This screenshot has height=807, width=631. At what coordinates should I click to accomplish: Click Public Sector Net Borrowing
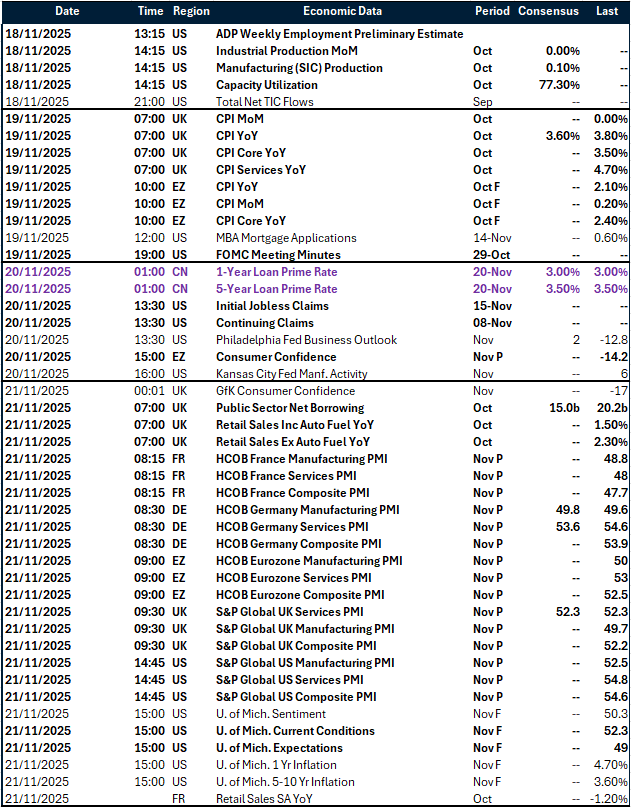pyautogui.click(x=290, y=408)
